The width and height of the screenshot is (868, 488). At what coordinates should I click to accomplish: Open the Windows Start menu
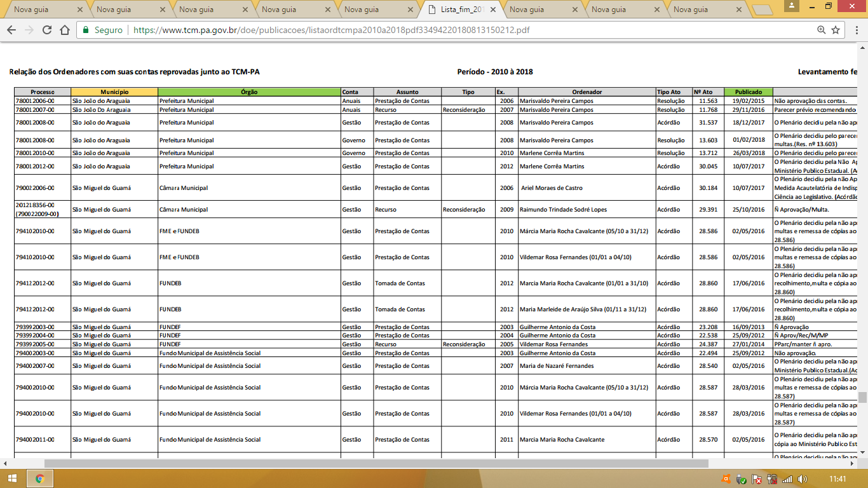point(13,478)
